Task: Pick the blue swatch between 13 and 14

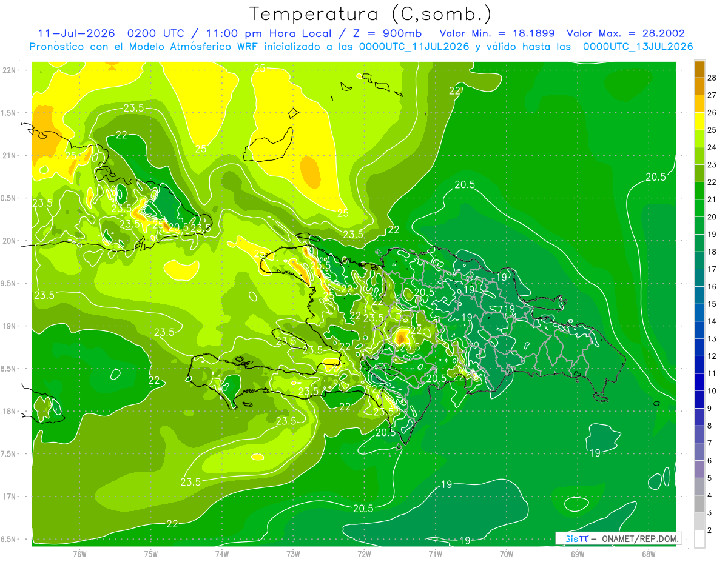Action: tap(699, 330)
